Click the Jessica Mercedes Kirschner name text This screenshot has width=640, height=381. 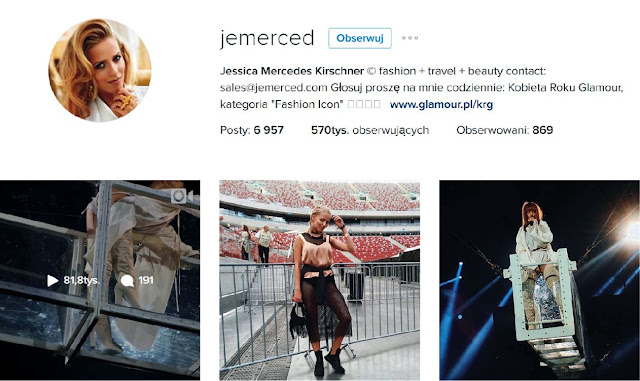(x=292, y=71)
